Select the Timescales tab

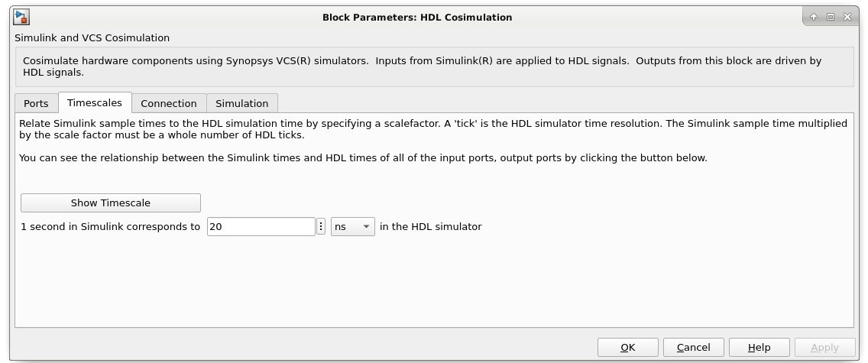pyautogui.click(x=94, y=102)
